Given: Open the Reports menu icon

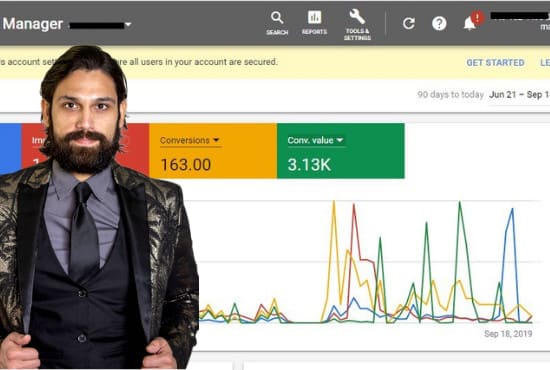Looking at the screenshot, I should 314,23.
